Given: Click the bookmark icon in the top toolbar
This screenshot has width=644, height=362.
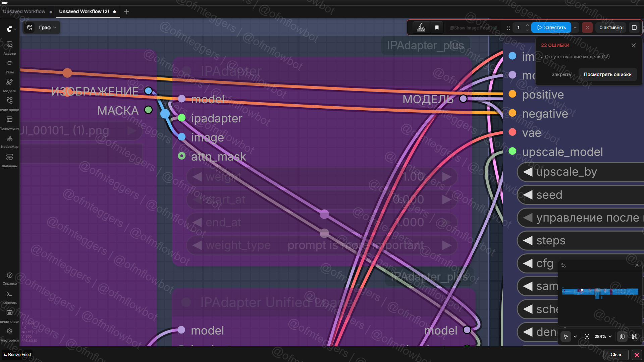Looking at the screenshot, I should (x=437, y=27).
